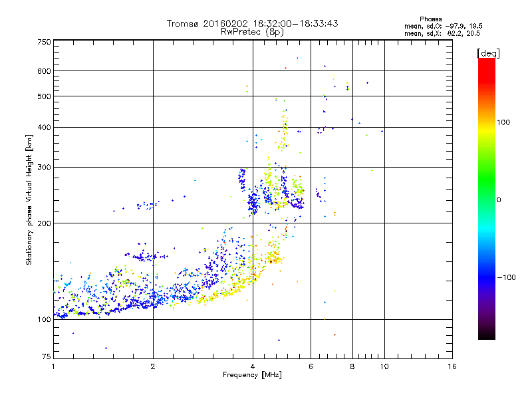Click the 'Frequency [MHz]' axis label
Image resolution: width=532 pixels, height=399 pixels.
(252, 375)
